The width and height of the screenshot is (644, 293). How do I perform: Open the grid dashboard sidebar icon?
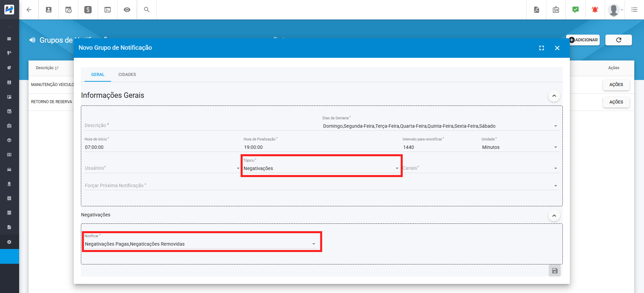click(x=9, y=39)
